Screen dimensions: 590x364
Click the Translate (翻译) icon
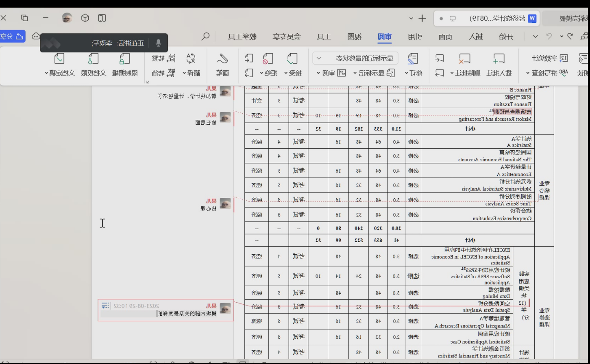(x=191, y=59)
